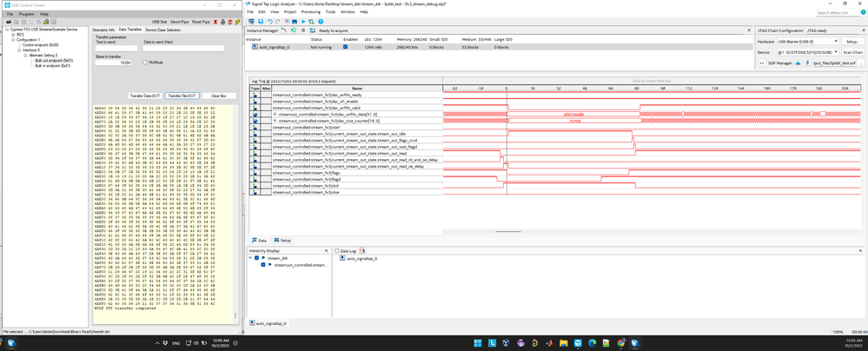Expand the BOS tree node
Viewport: 868px width, 351px height.
(13, 35)
